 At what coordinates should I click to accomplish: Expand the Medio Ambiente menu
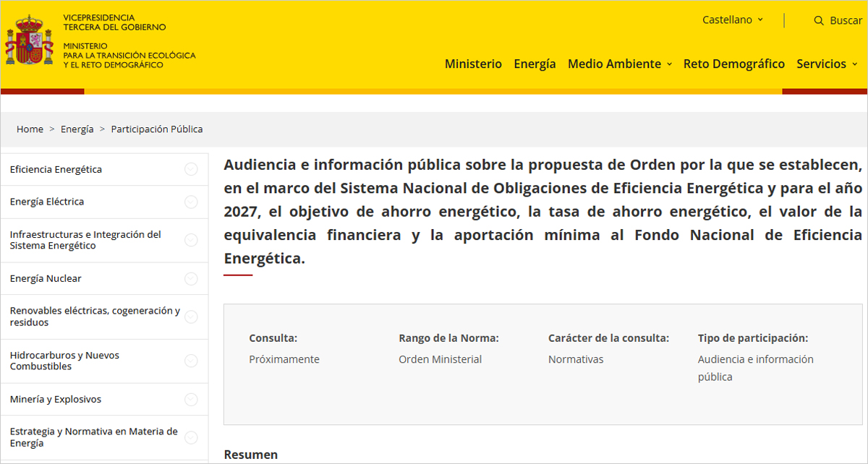click(620, 64)
